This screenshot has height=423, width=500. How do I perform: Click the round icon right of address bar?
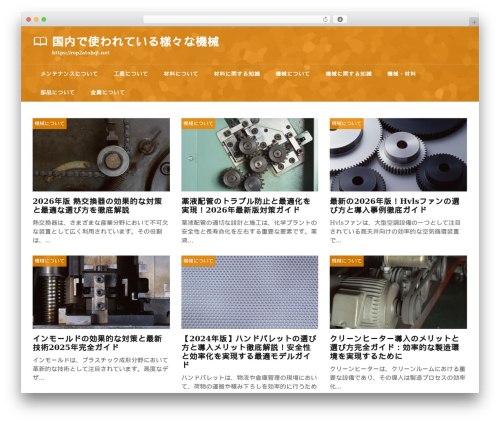click(x=340, y=19)
